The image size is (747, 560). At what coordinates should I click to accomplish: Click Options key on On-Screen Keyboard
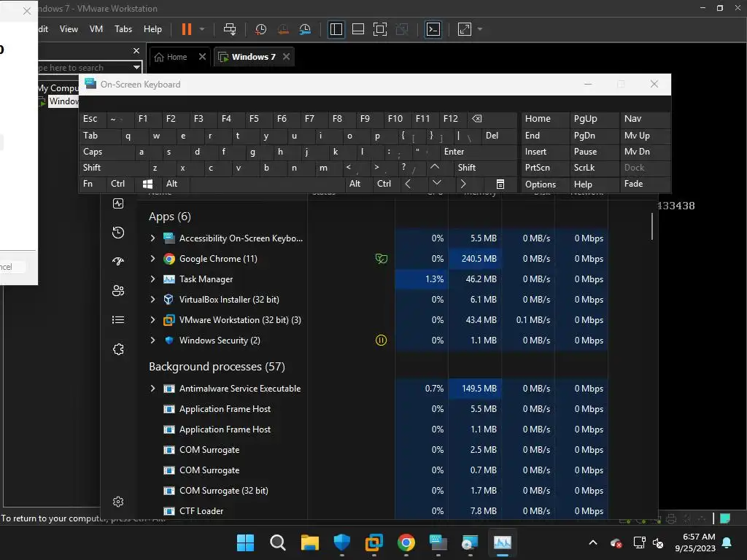click(x=544, y=184)
